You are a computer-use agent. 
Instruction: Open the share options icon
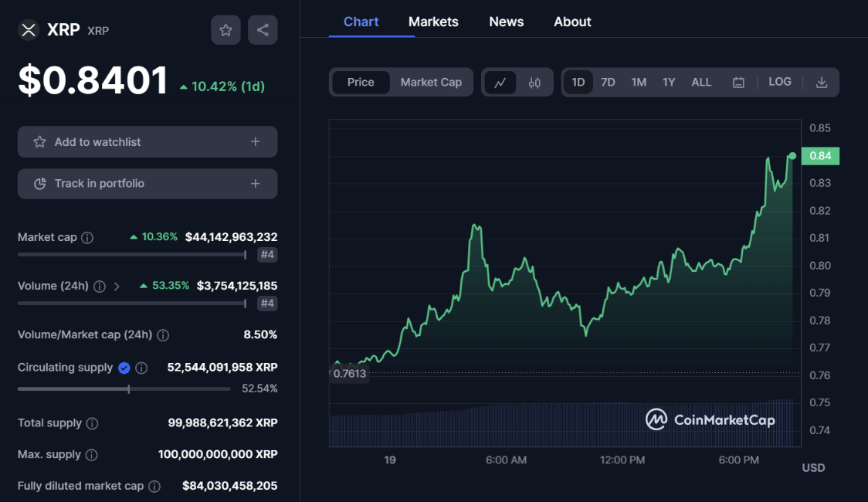pyautogui.click(x=263, y=30)
